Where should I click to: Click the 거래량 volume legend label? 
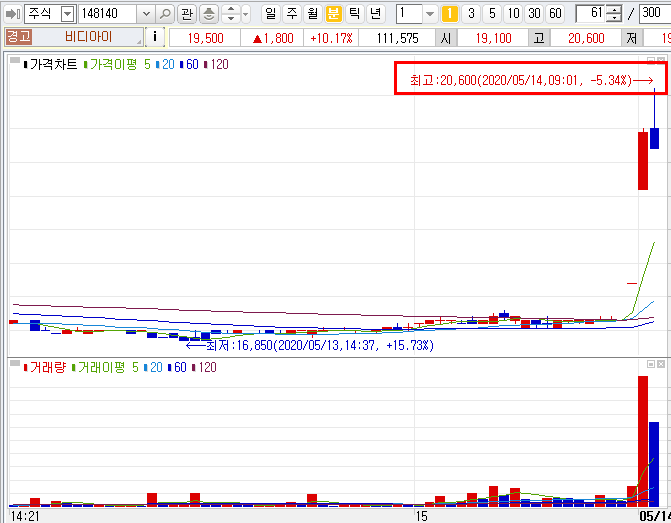pos(45,367)
